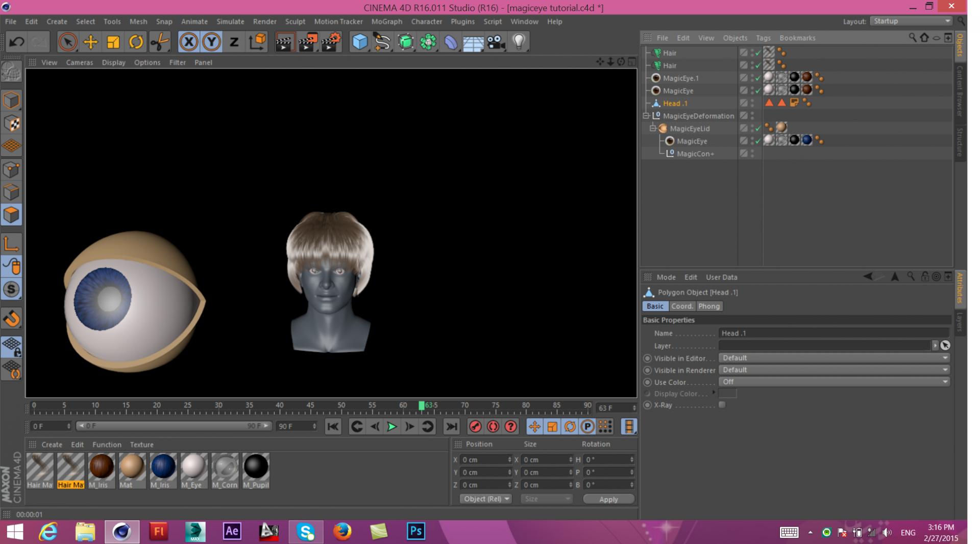Open After Effects from the taskbar
The image size is (980, 544).
232,532
